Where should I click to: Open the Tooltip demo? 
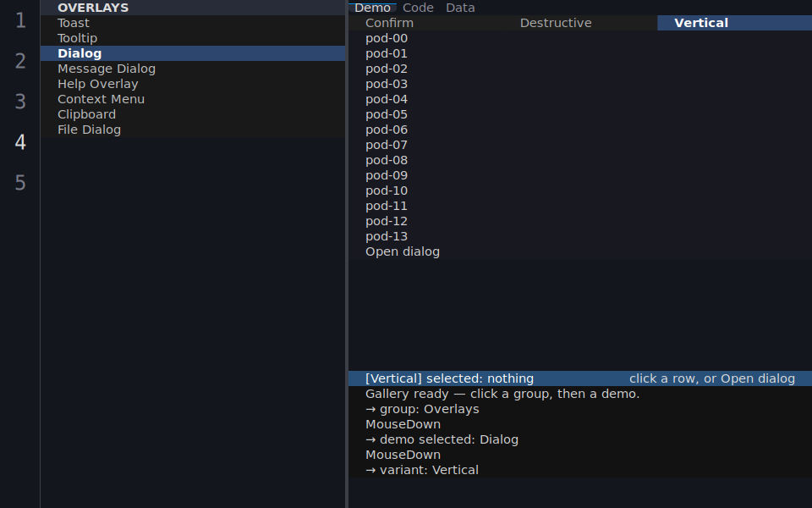[x=193, y=38]
